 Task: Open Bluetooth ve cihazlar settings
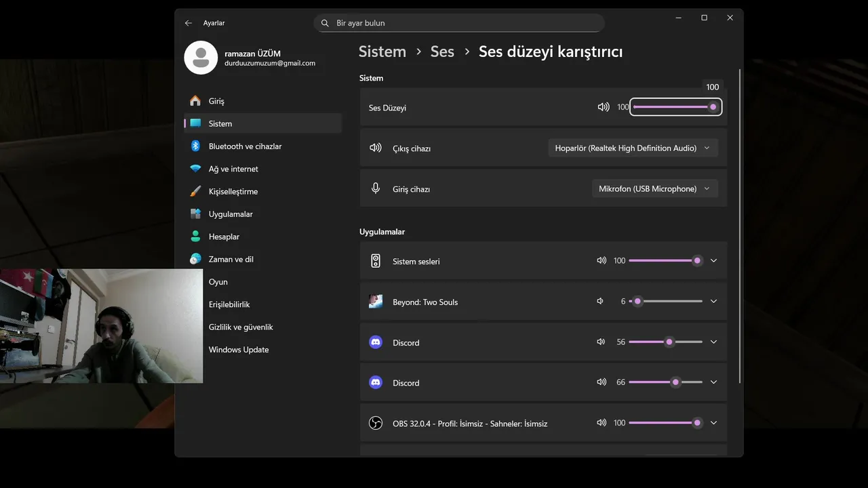pos(245,146)
